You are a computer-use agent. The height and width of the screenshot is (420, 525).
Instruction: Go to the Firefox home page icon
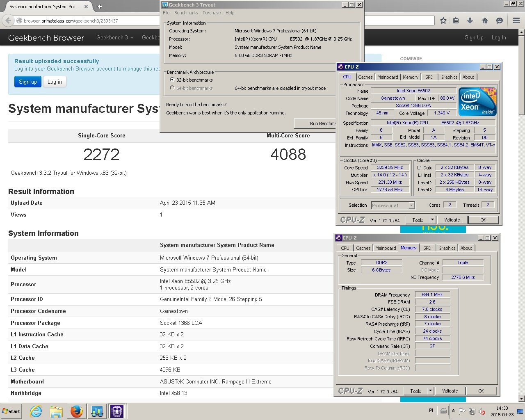pos(485,21)
